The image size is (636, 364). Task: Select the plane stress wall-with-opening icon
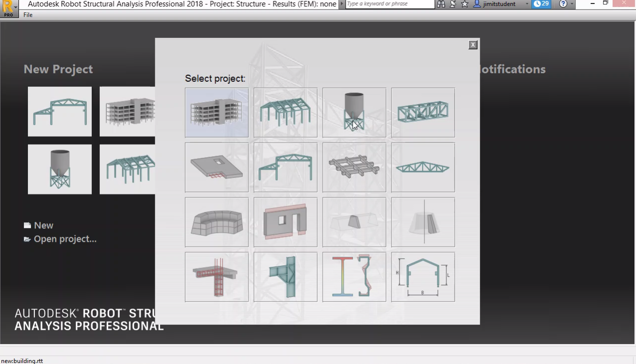285,222
